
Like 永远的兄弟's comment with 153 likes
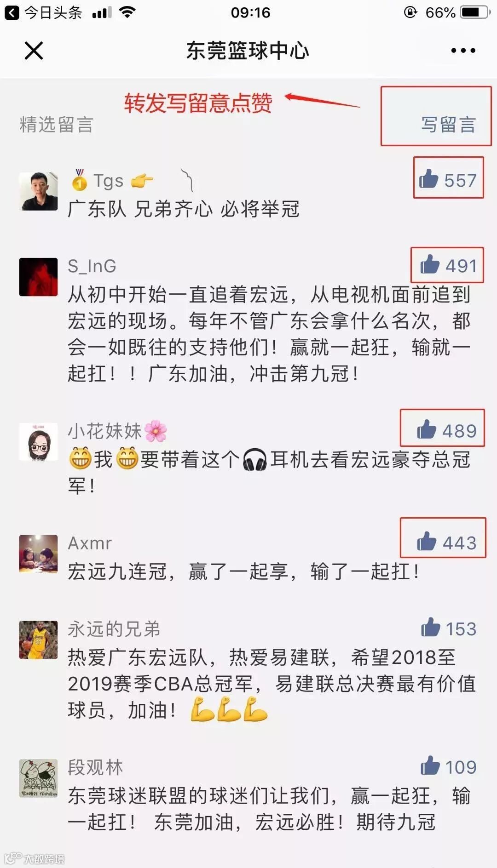coord(449,628)
